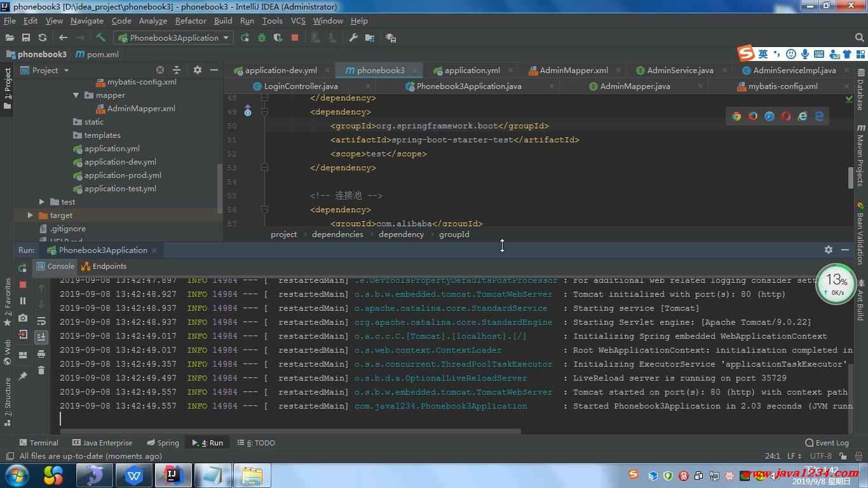Open the VCS menu
Viewport: 868px width, 488px height.
pyautogui.click(x=298, y=20)
